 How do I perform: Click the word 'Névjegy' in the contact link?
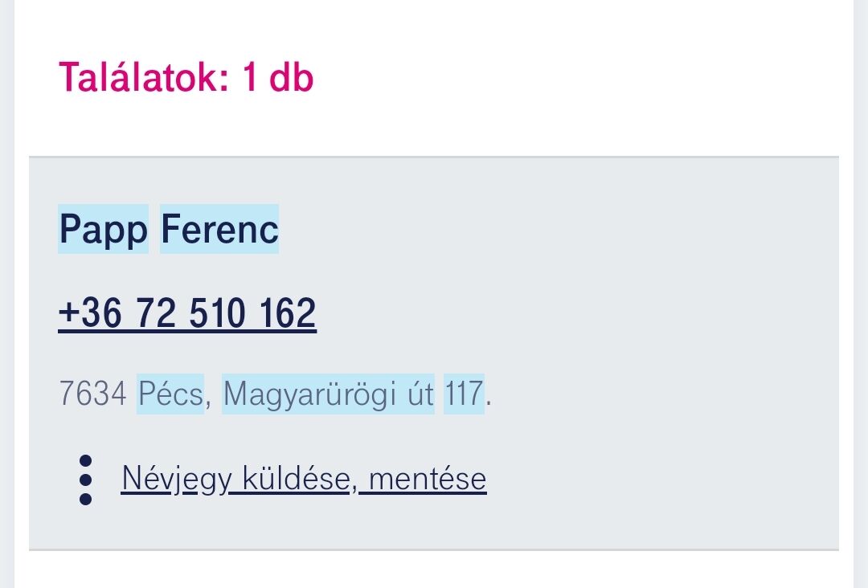176,479
